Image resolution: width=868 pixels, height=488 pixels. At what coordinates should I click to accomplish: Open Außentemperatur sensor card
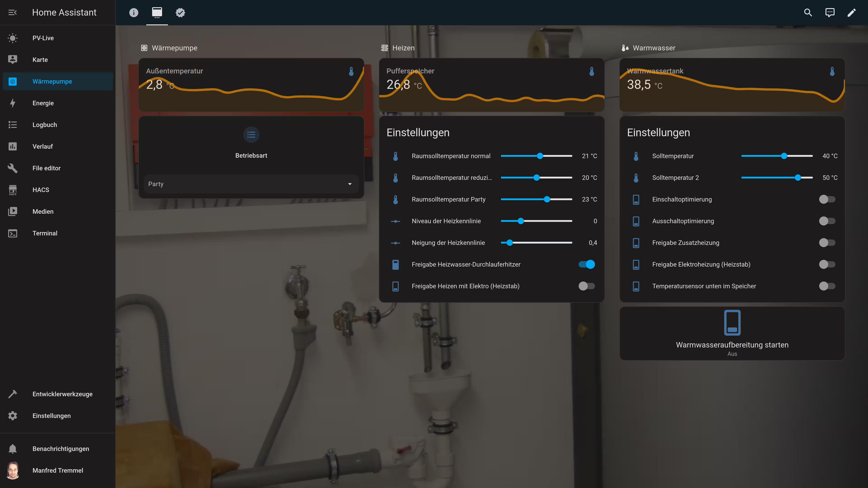click(x=251, y=85)
